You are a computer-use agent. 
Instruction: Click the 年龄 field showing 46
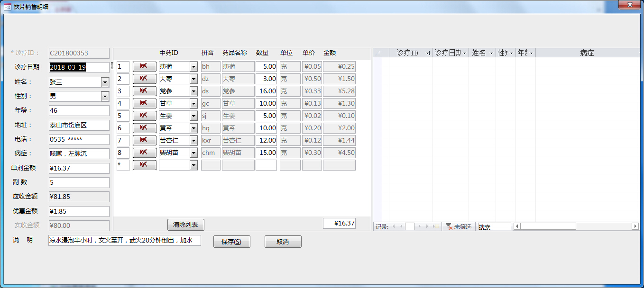[x=79, y=110]
